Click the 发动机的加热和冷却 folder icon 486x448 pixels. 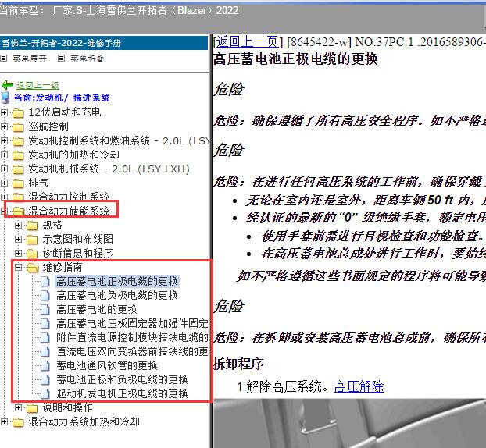[18, 155]
